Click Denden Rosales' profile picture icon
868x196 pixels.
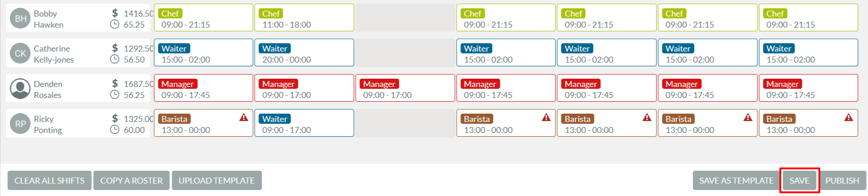coord(20,89)
